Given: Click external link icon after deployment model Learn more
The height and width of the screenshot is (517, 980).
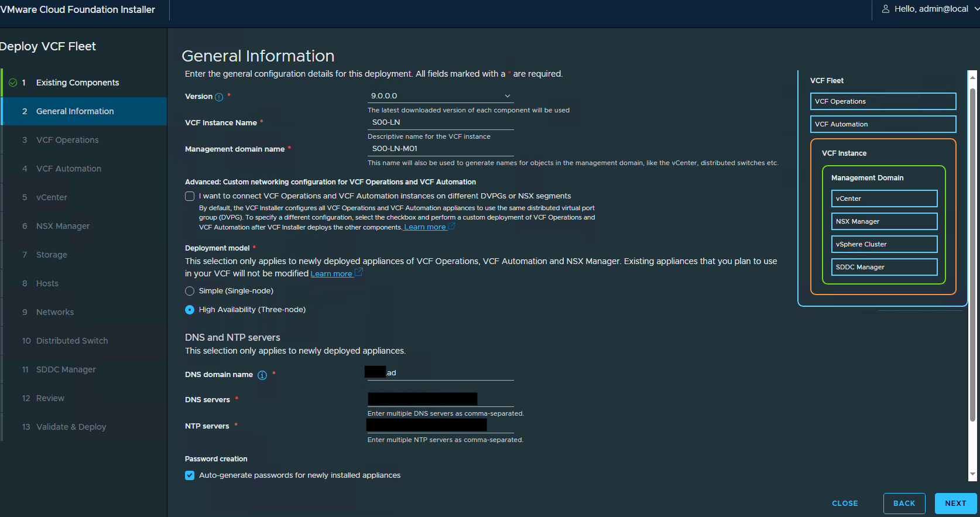Looking at the screenshot, I should click(359, 272).
